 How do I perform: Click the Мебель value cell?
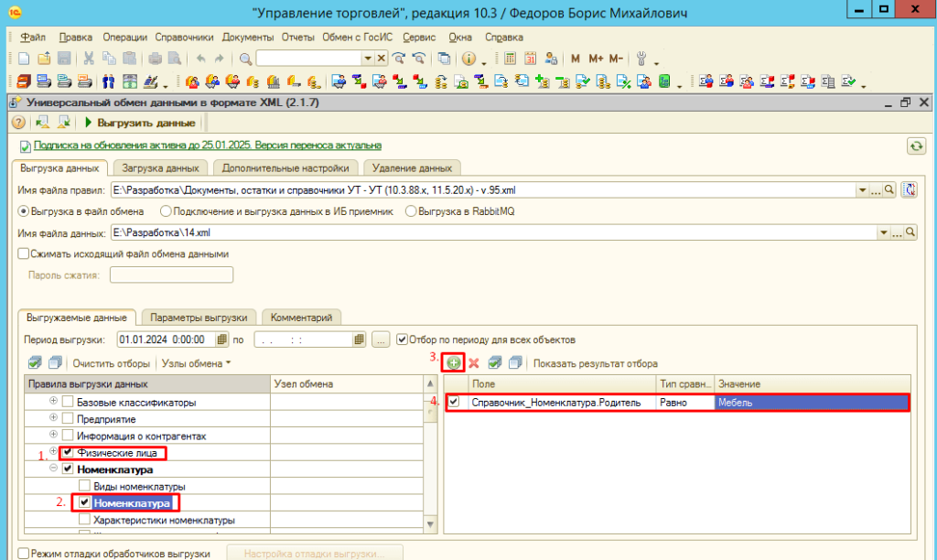[x=813, y=403]
